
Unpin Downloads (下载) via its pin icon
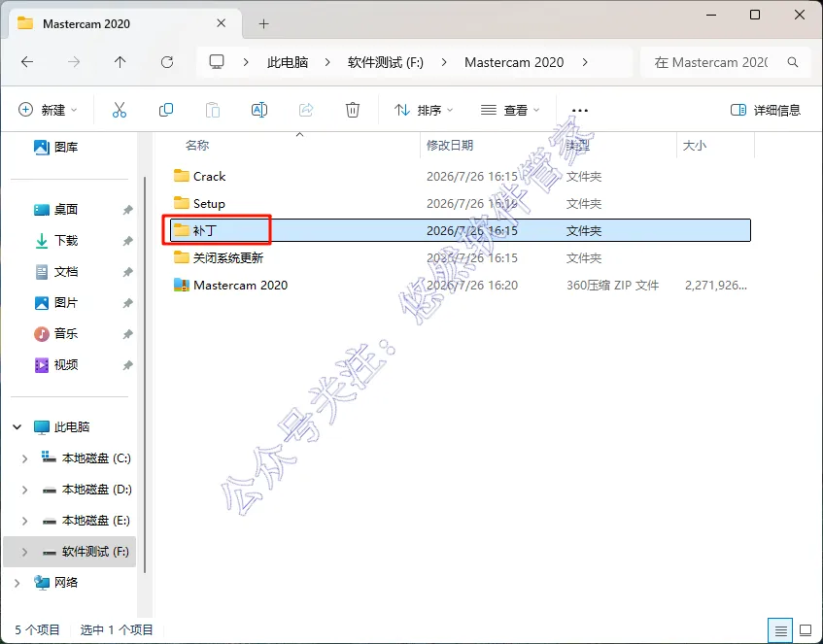pyautogui.click(x=127, y=241)
